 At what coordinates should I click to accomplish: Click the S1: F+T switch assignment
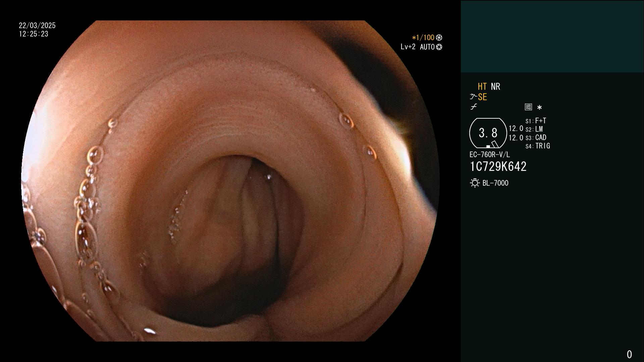coord(536,121)
